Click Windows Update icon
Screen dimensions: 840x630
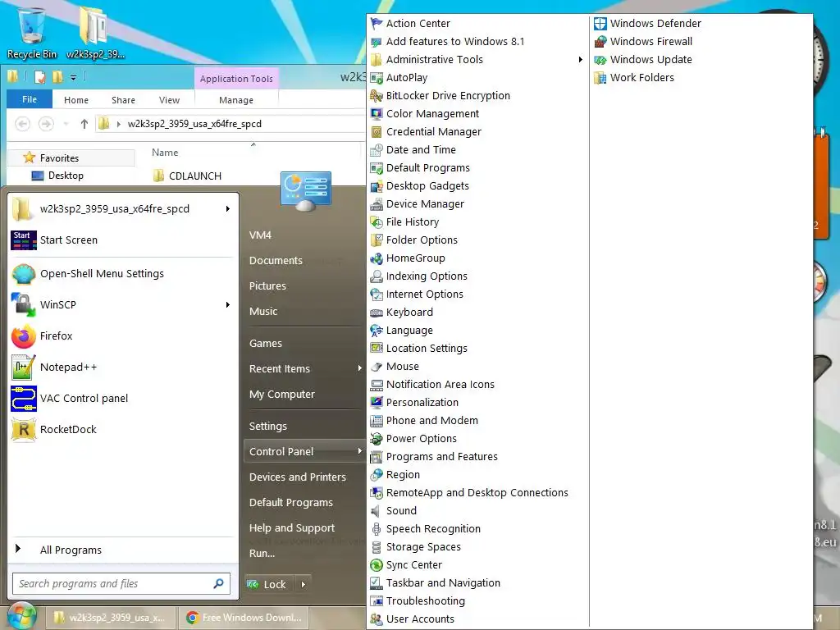tap(600, 59)
